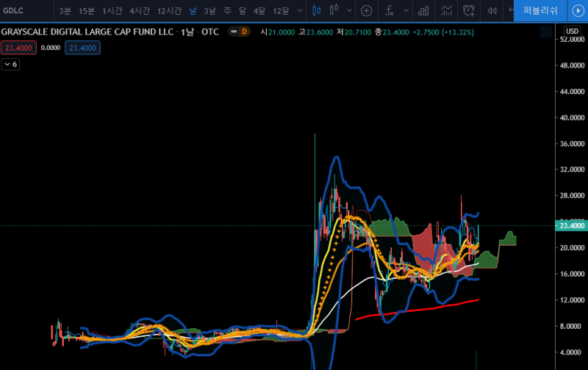Start bar replay with the rewind icon
Image resolution: width=588 pixels, height=370 pixels.
click(492, 11)
